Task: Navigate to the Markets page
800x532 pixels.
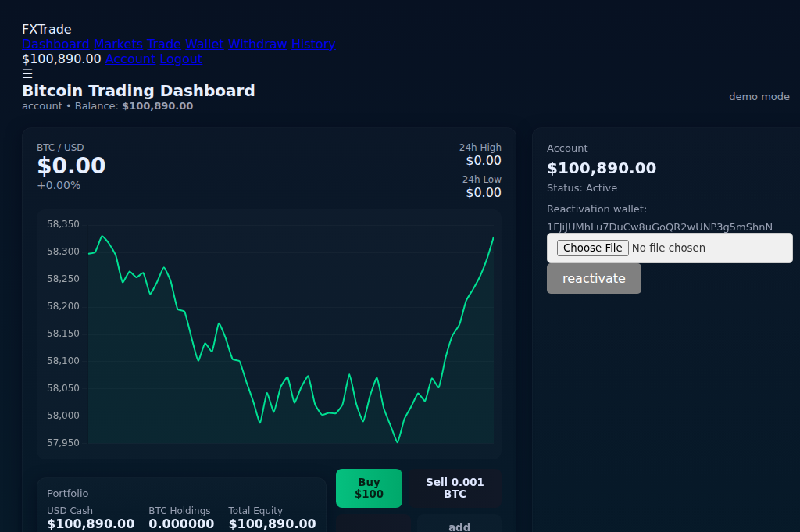Action: tap(117, 44)
